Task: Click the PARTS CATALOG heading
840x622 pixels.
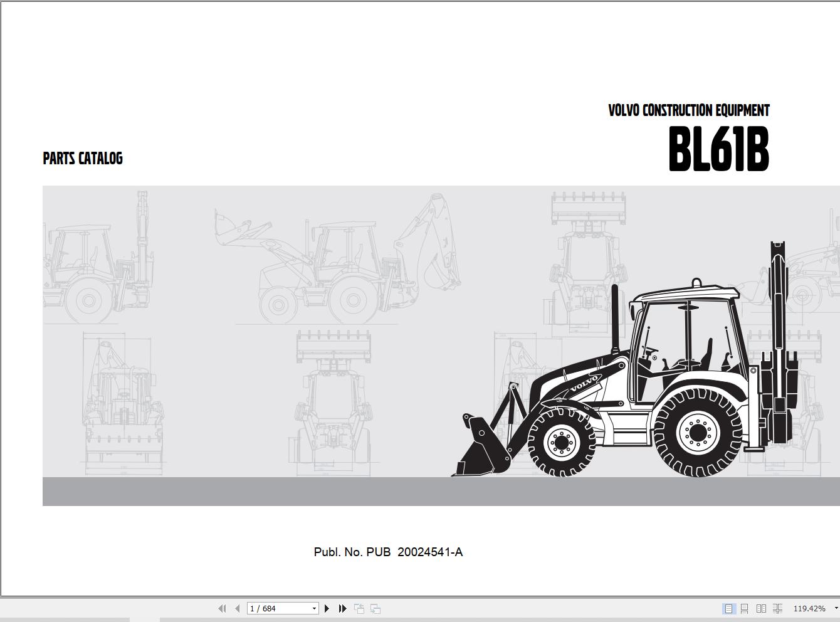Action: coord(82,159)
